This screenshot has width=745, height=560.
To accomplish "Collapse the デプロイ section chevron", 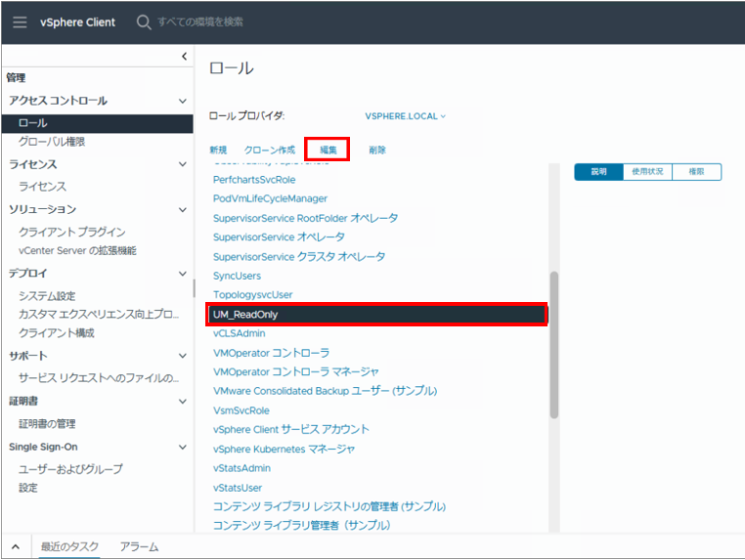I will click(x=183, y=274).
